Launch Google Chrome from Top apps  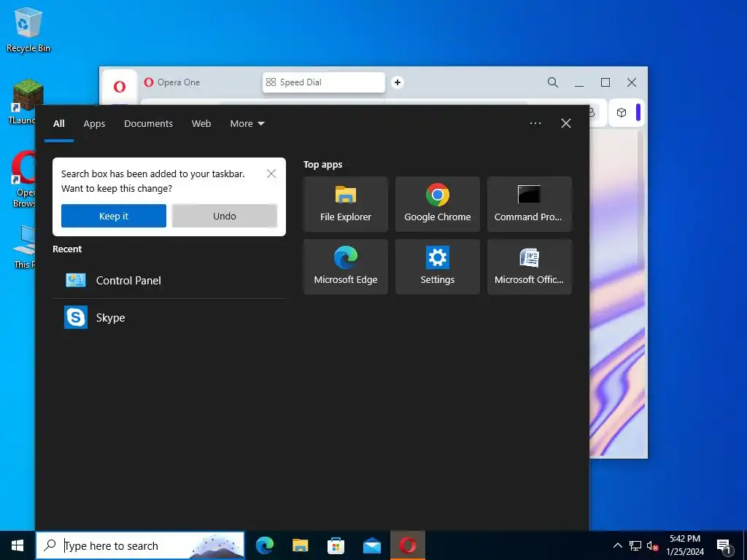[438, 204]
